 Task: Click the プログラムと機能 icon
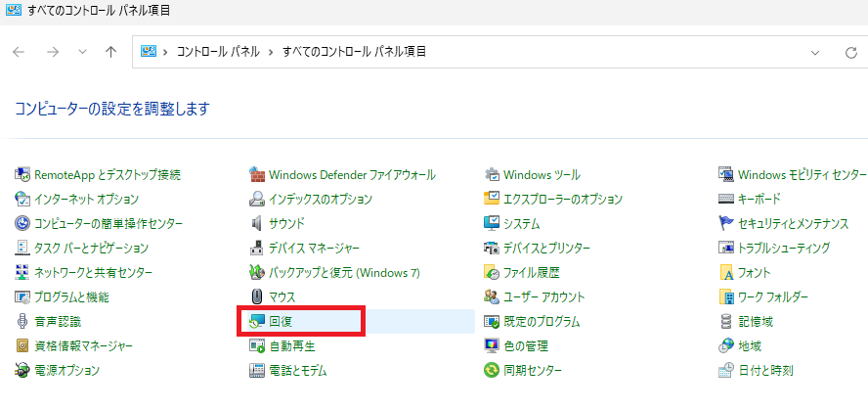(x=22, y=296)
